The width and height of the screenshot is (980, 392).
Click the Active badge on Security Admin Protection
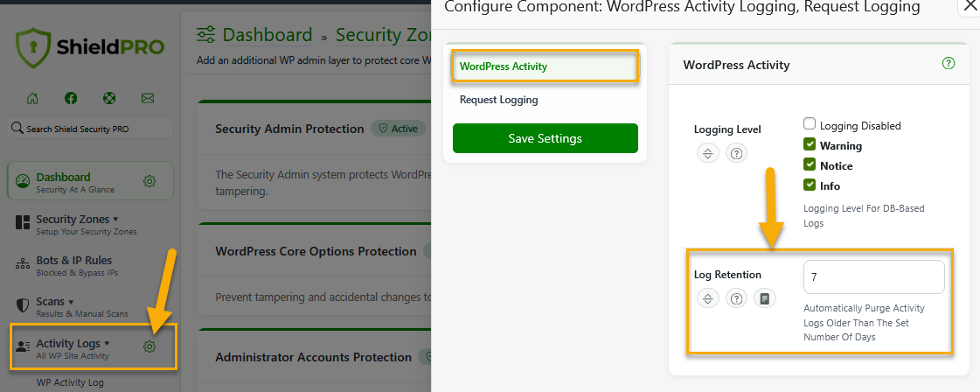(398, 129)
